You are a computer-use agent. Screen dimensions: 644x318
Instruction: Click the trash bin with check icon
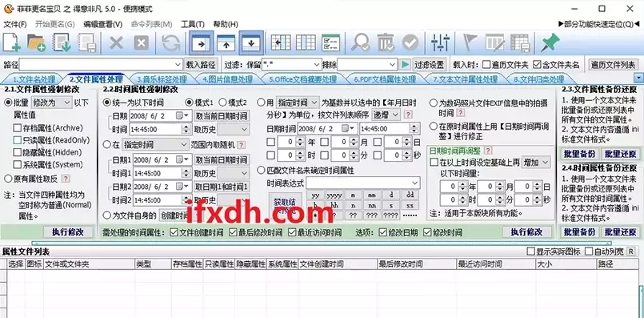pos(386,42)
